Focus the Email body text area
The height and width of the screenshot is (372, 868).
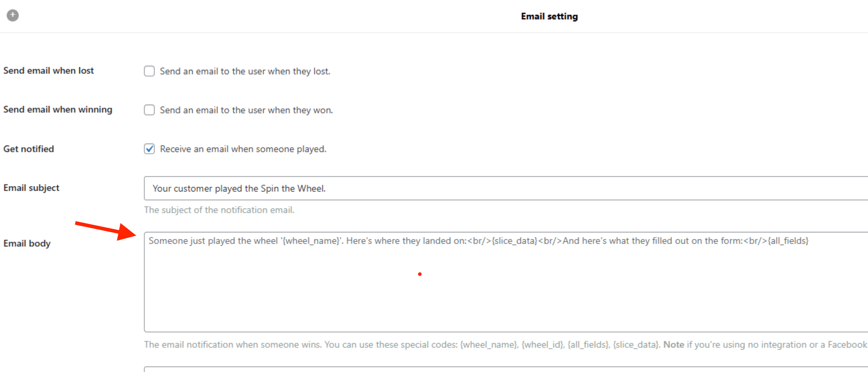point(506,282)
